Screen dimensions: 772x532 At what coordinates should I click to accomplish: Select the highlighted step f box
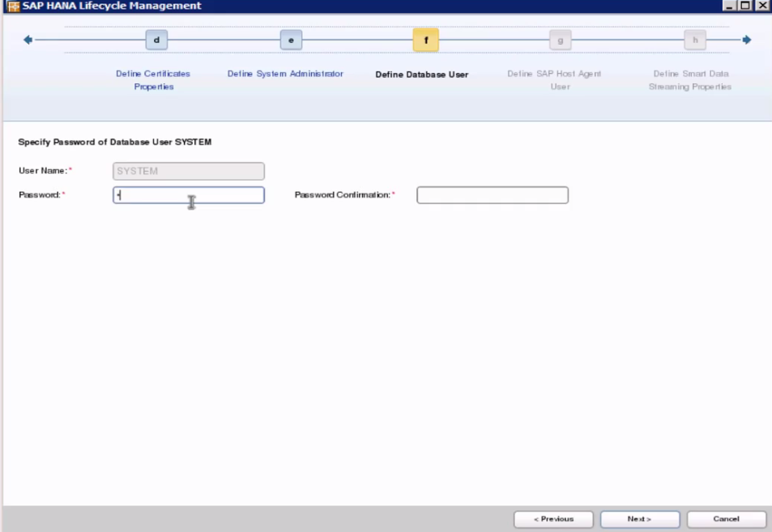[x=426, y=40]
